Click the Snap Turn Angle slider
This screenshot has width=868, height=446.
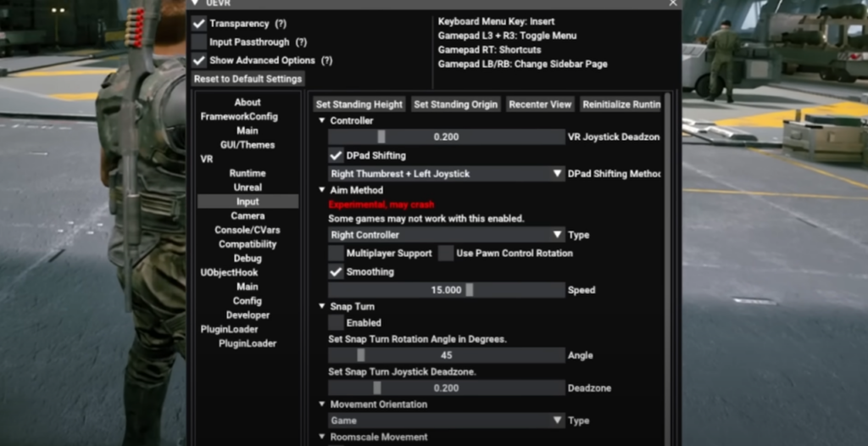coord(446,356)
